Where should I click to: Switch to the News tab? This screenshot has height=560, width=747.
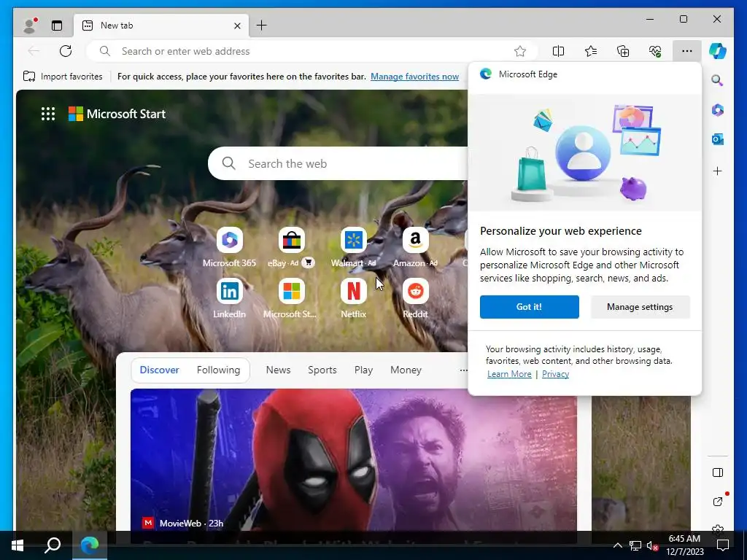(278, 370)
